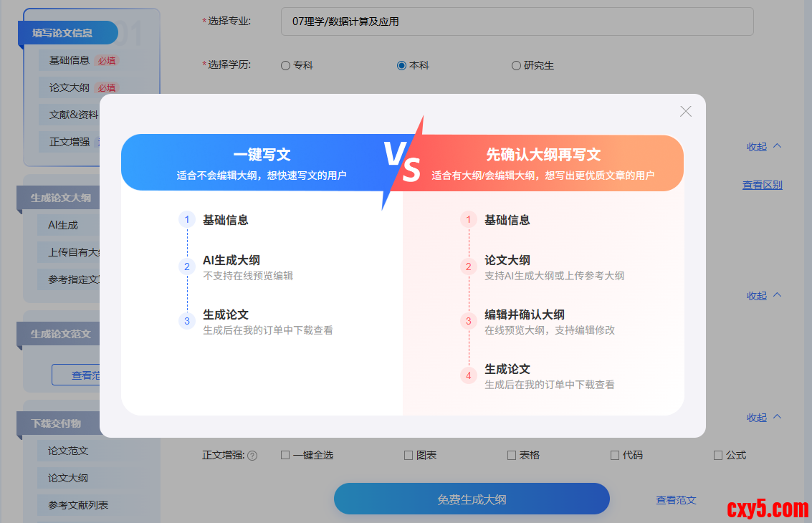Select 参考文献列表 in the sidebar
Viewport: 812px width, 523px height.
pos(78,505)
